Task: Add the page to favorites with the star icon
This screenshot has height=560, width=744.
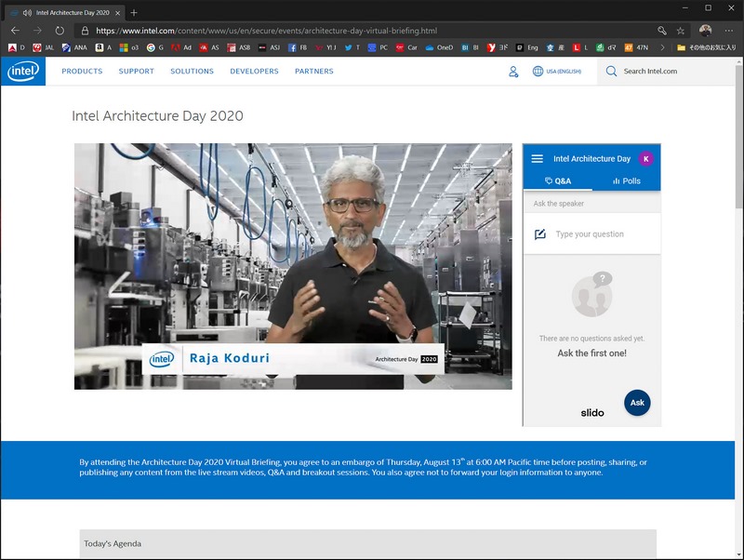Action: (681, 31)
